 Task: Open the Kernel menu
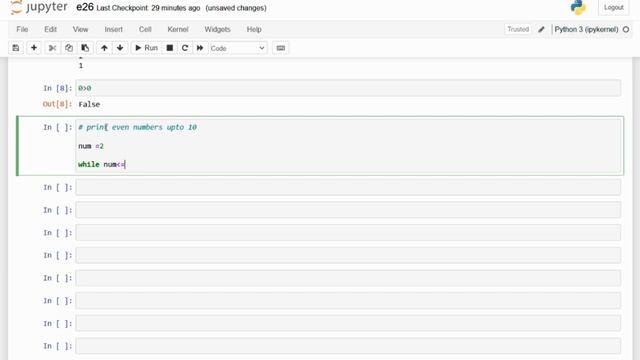[x=178, y=29]
